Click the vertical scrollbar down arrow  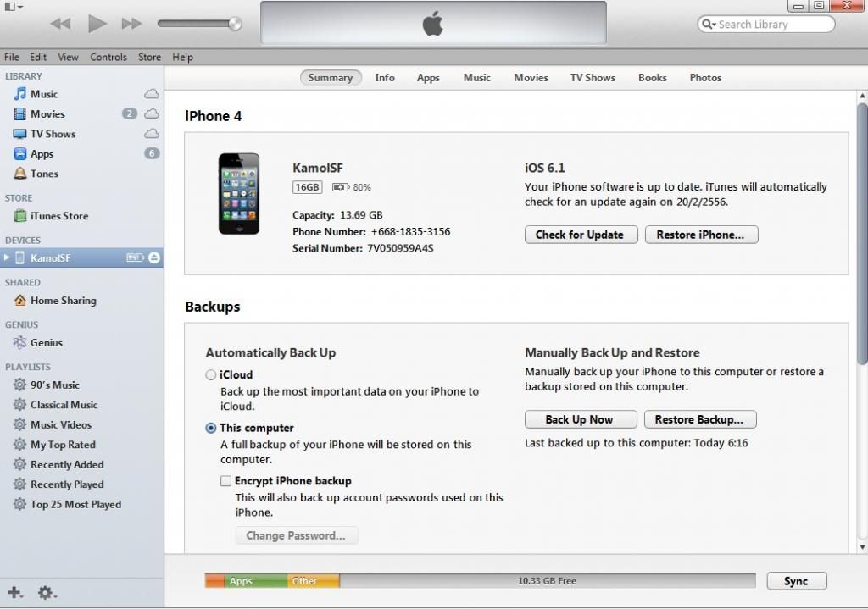point(862,547)
